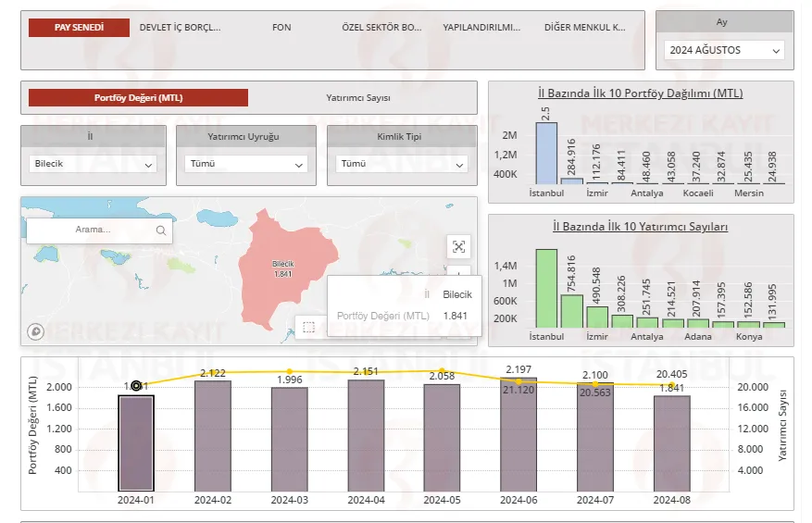812x523 pixels.
Task: Click İl Bazında İlk 10 Portföy Dağılımı title
Action: [x=640, y=93]
